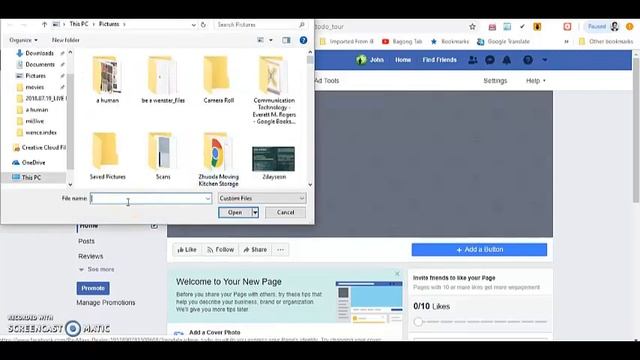Screen dimensions: 640x360
Task: Select Downloads in navigation pane
Action: pyautogui.click(x=39, y=53)
